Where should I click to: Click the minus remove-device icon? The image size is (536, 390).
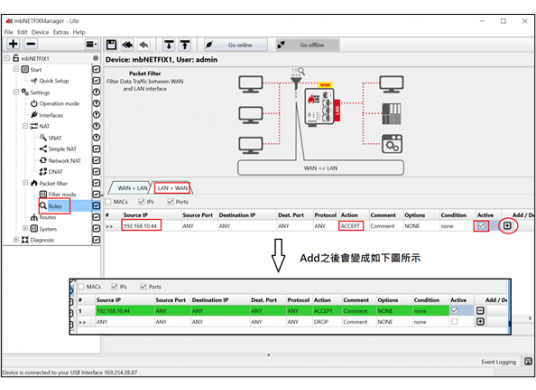[x=31, y=44]
